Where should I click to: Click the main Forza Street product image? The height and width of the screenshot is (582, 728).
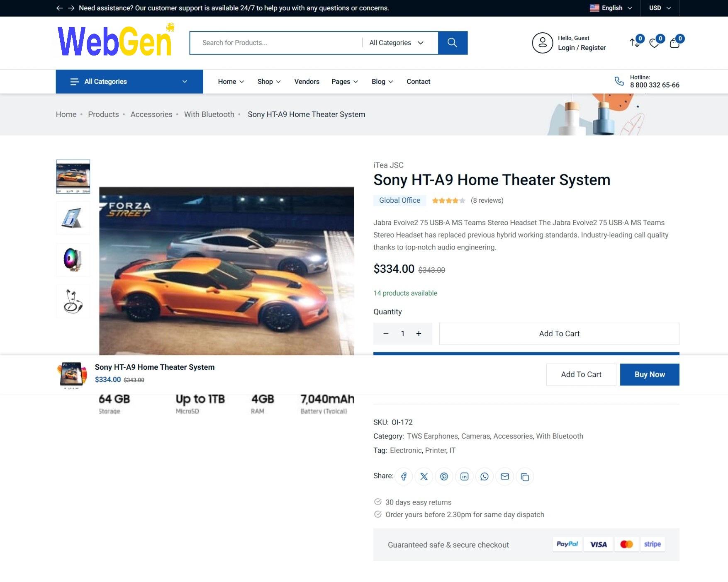pyautogui.click(x=226, y=271)
